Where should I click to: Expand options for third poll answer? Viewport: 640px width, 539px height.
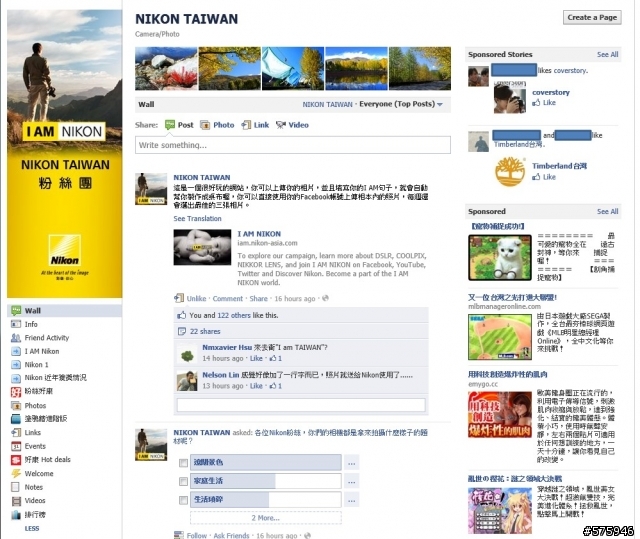pos(351,500)
